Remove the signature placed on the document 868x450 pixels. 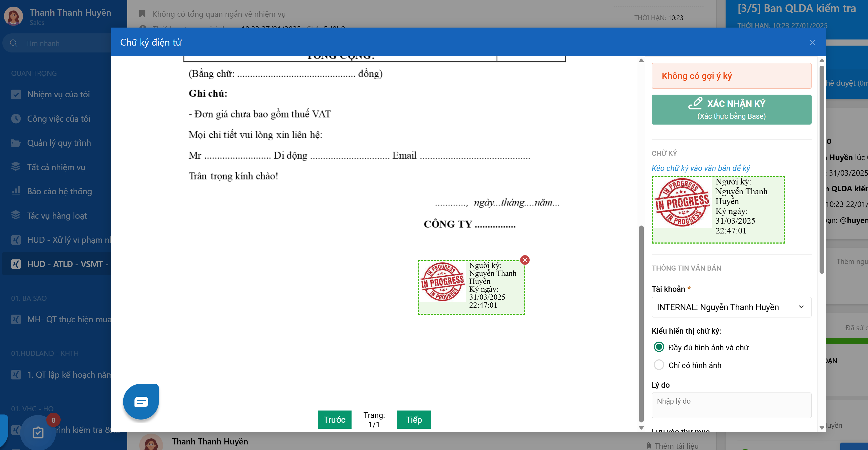(x=525, y=260)
